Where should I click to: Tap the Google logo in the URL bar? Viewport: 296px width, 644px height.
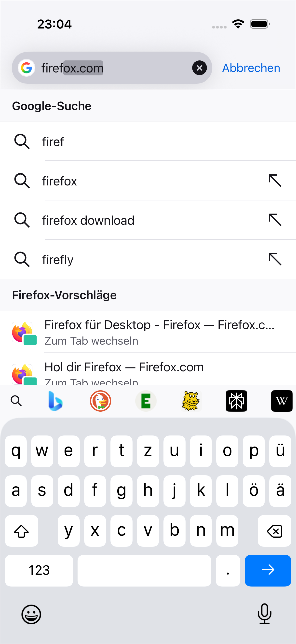26,68
